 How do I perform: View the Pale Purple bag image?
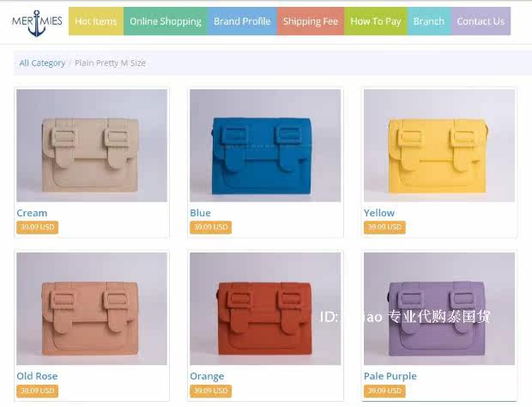pos(439,308)
